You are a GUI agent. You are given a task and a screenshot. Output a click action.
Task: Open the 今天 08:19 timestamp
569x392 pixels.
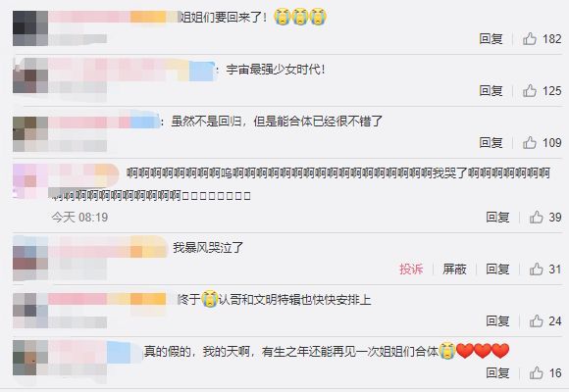coord(79,218)
